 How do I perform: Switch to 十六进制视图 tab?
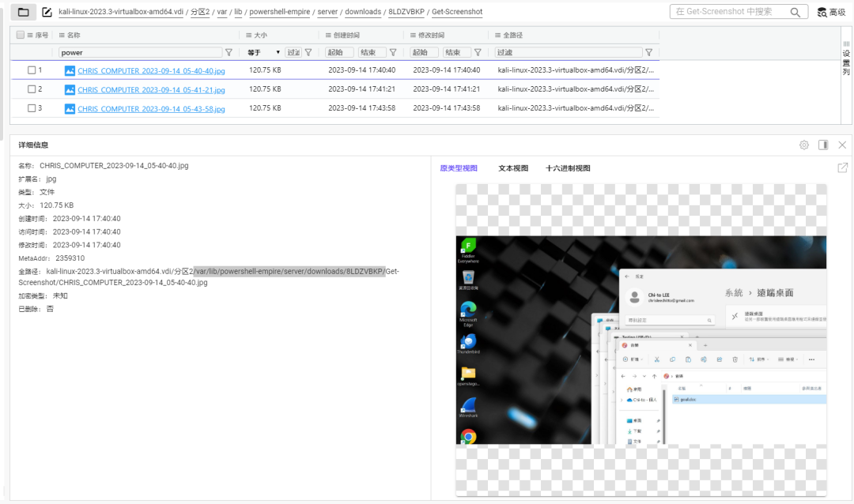tap(568, 168)
